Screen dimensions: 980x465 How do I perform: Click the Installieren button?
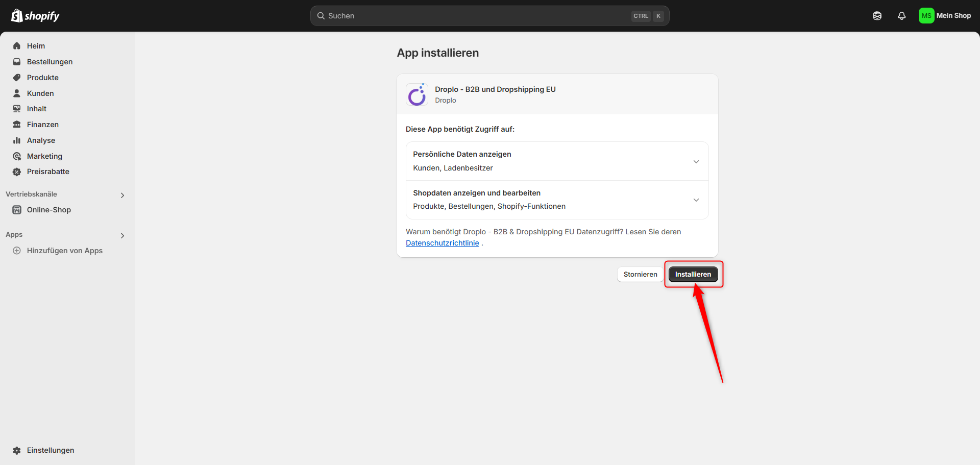click(x=693, y=274)
